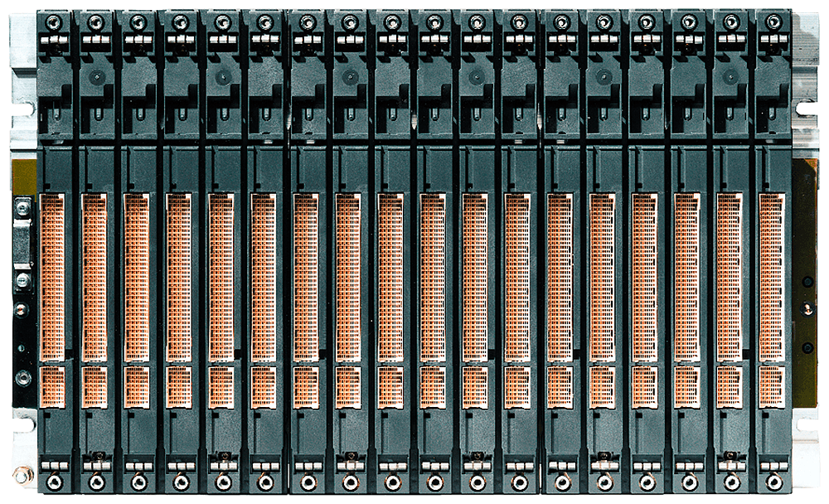Click the small lower connector in slot 10
The image size is (829, 504).
(x=433, y=388)
